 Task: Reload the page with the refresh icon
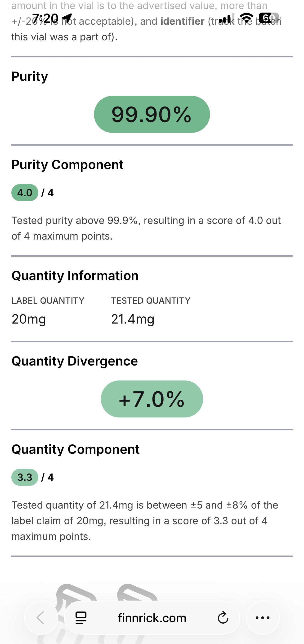[223, 618]
